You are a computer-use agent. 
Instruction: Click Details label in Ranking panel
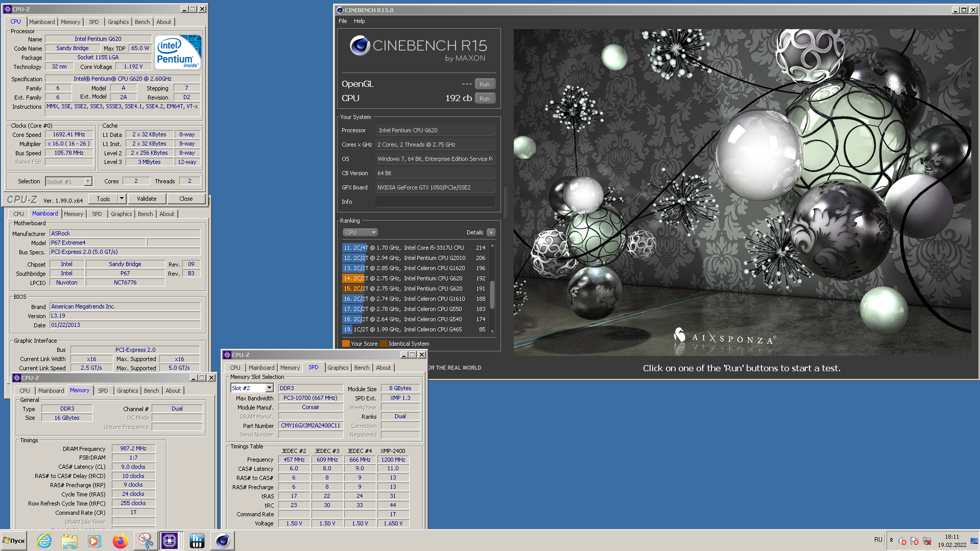pyautogui.click(x=475, y=232)
